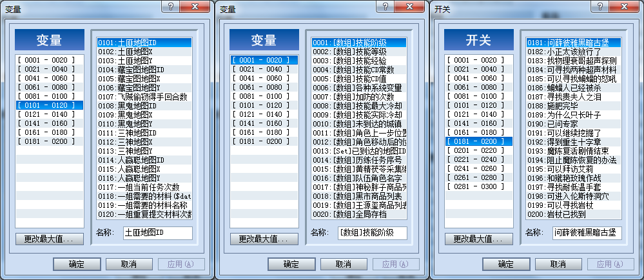Select variable 0114:人赢聪地图ID
The image size is (644, 280).
(x=144, y=160)
